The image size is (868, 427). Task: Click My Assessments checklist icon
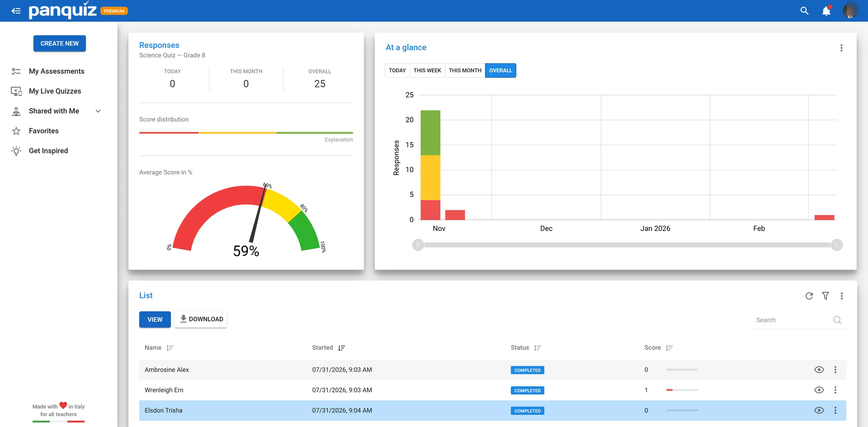(16, 71)
